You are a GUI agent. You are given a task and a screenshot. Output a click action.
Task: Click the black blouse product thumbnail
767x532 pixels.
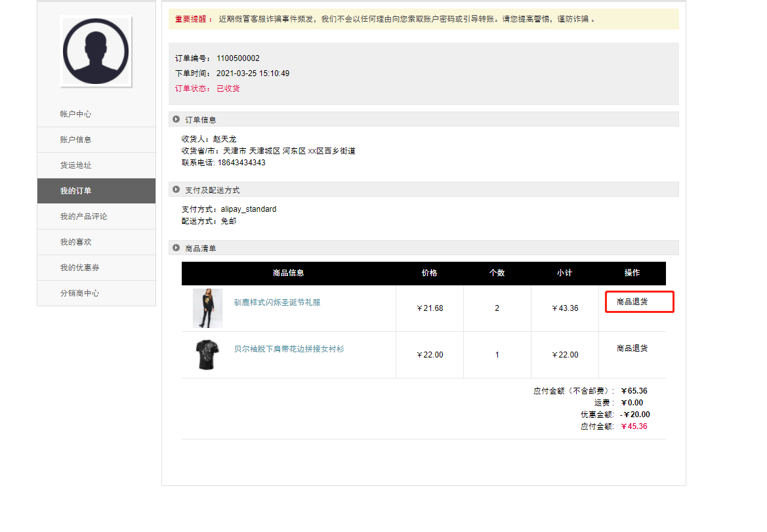pos(207,355)
